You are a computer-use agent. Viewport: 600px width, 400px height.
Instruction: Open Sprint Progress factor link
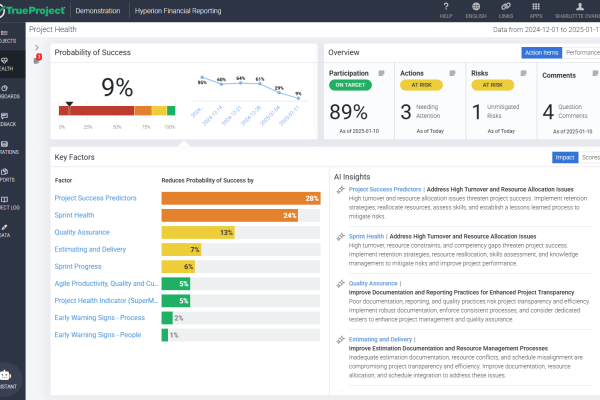pos(78,266)
